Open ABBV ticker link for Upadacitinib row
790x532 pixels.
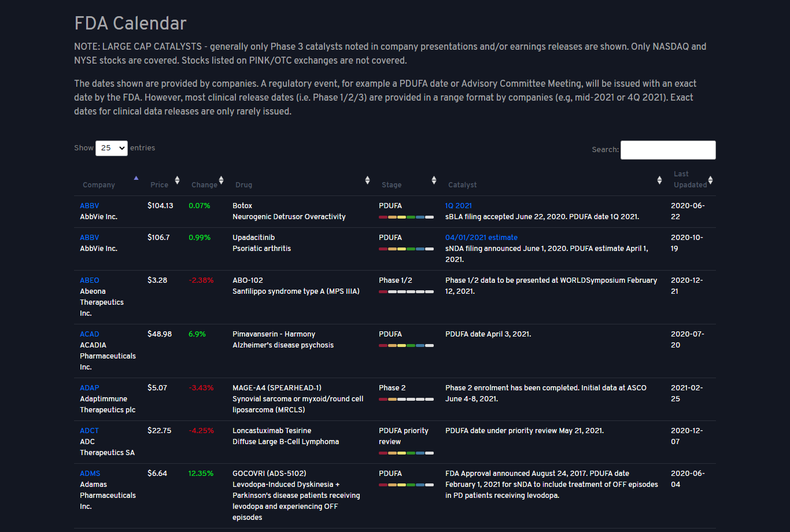tap(90, 238)
